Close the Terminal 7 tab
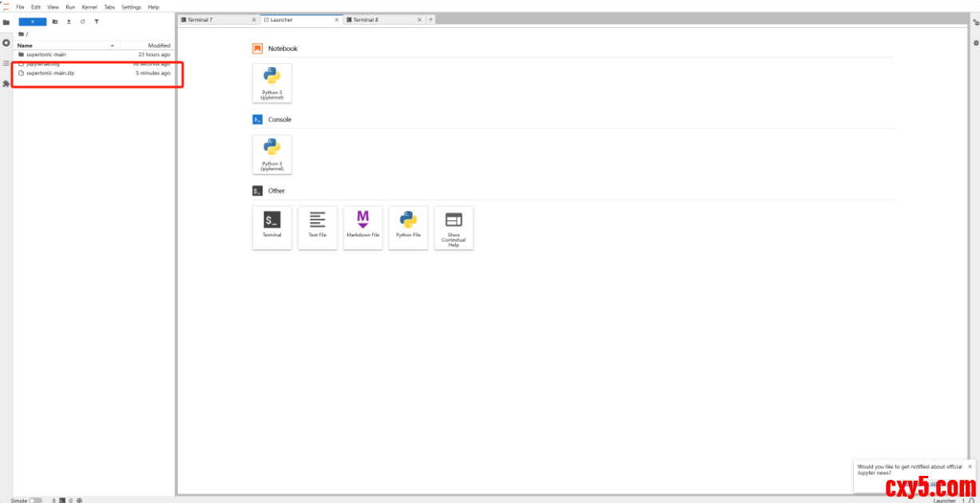Screen dimensions: 980x503 coord(254,20)
